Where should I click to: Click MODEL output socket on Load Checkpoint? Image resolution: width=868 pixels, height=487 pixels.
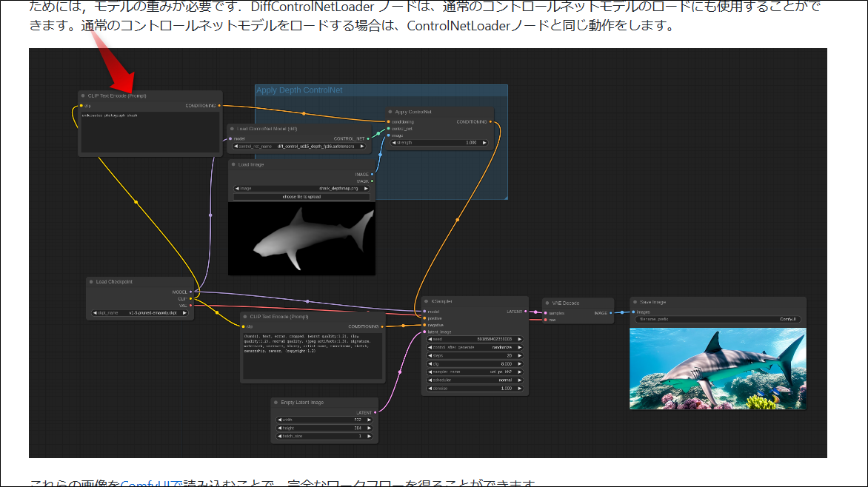click(x=191, y=292)
